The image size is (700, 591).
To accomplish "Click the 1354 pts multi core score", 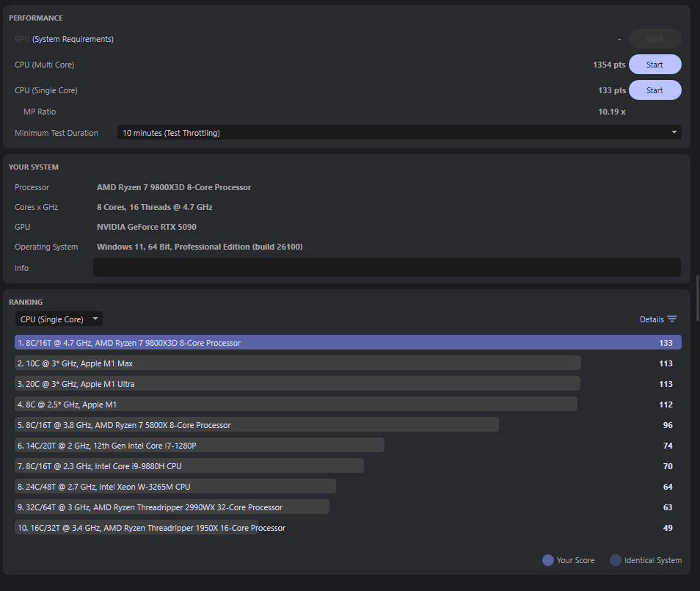I will tap(609, 65).
